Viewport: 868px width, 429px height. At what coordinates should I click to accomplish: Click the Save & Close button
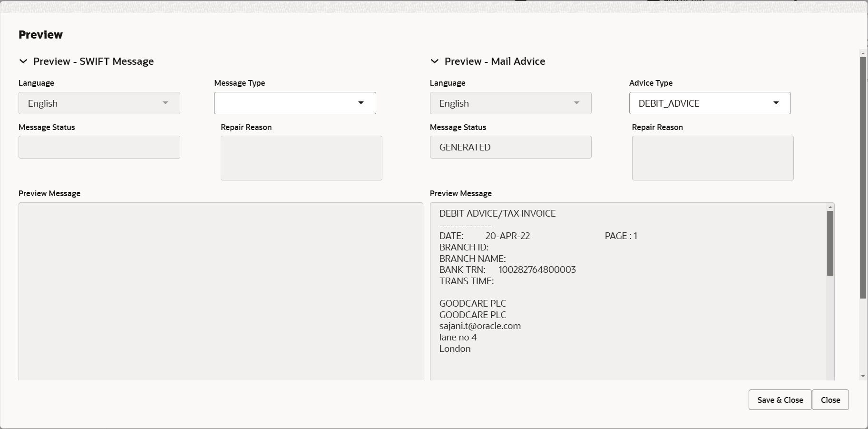780,400
